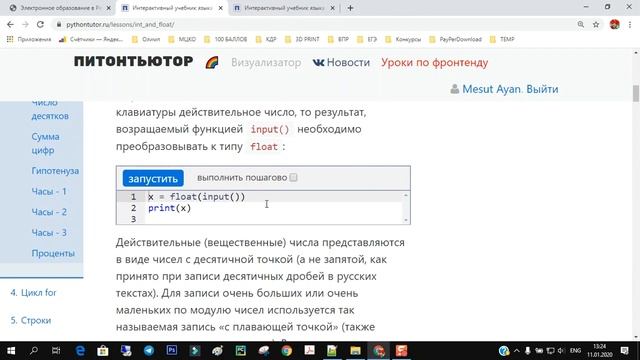
Task: Bookmark this page with the star icon
Action: coord(596,24)
